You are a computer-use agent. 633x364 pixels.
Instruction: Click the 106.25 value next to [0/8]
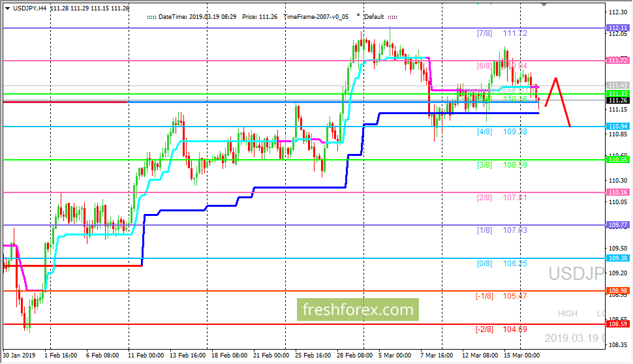pos(515,263)
